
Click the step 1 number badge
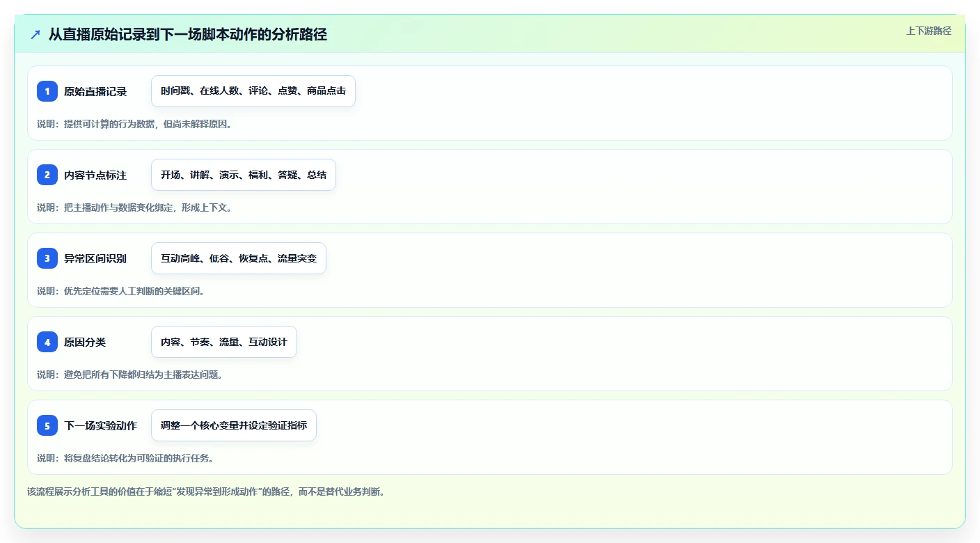(x=47, y=91)
